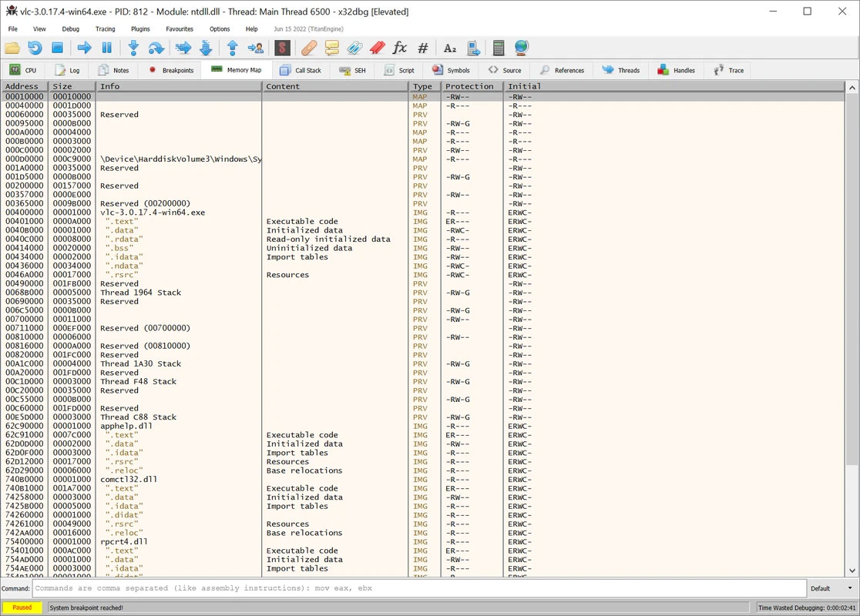Launch the Scylla plugin icon
Screen dimensions: 860x616
tap(283, 48)
